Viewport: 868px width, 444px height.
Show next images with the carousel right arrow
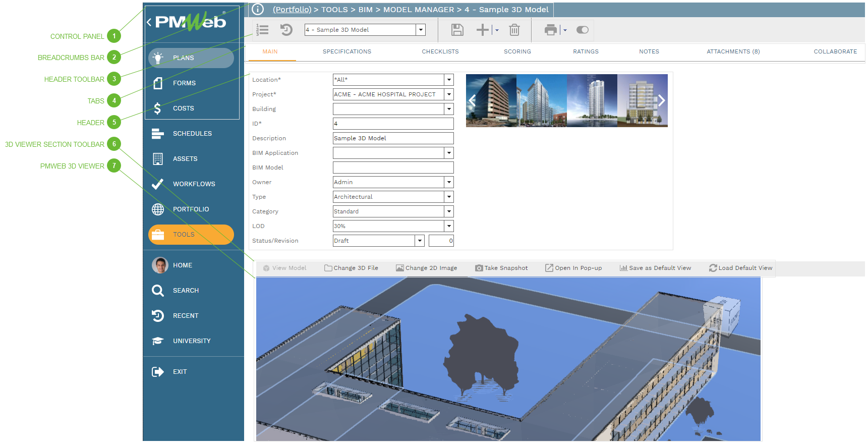661,101
